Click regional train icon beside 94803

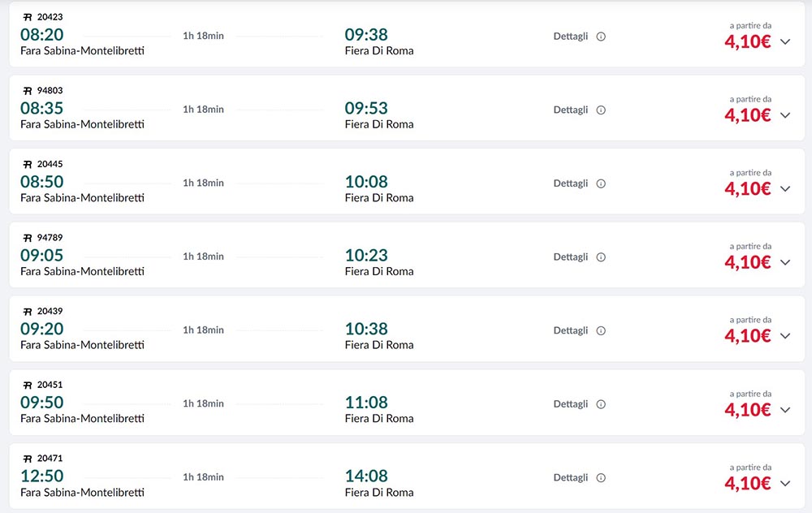point(28,91)
